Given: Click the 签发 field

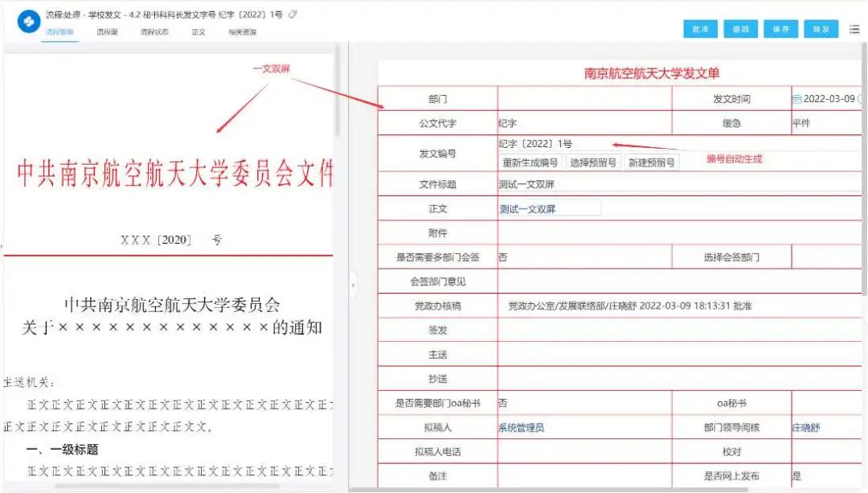Looking at the screenshot, I should [680, 331].
